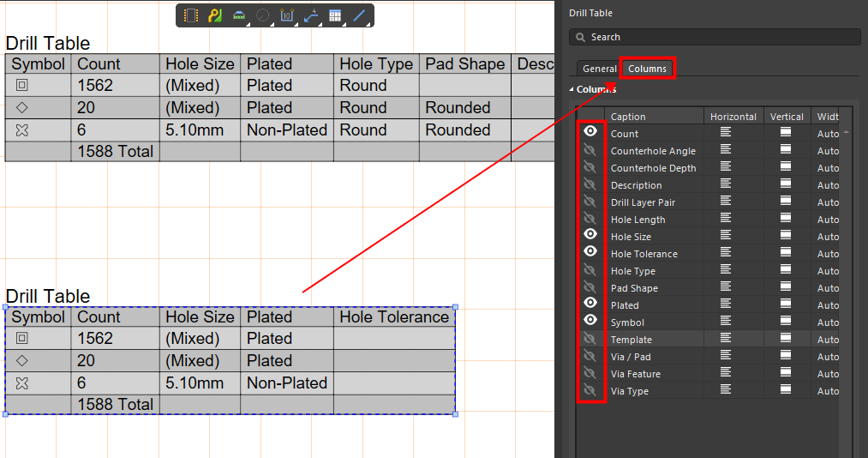Viewport: 868px width, 458px height.
Task: Click vertical alignment icon for Hole Size row
Action: (785, 237)
